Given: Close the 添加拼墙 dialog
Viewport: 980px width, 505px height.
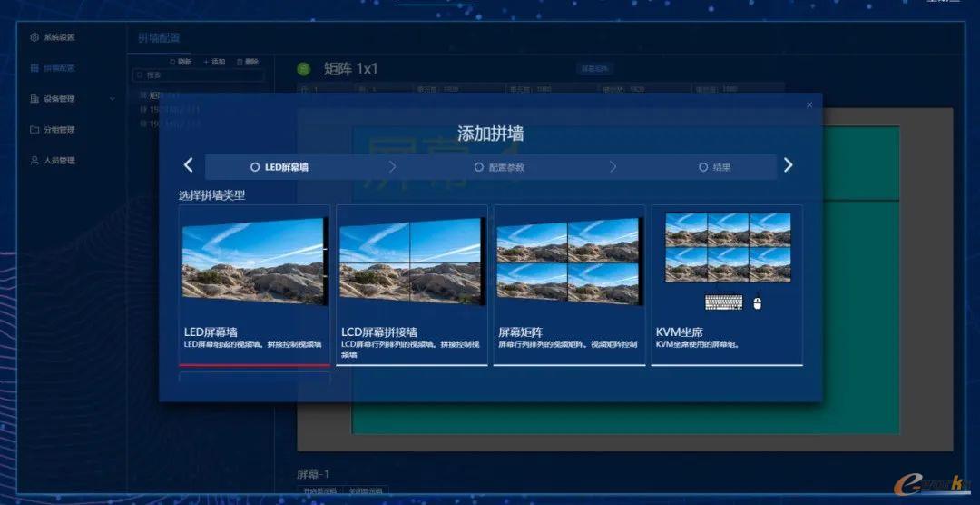Looking at the screenshot, I should coord(809,104).
